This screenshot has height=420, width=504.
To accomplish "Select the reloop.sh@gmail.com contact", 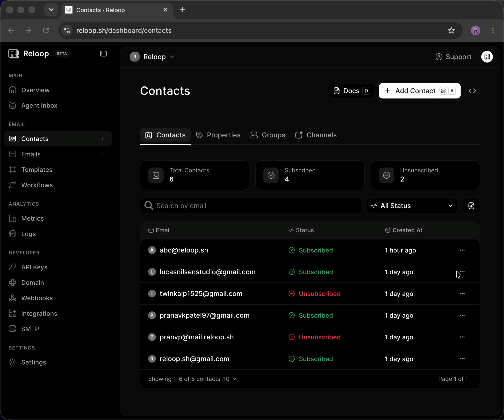I will pos(194,359).
